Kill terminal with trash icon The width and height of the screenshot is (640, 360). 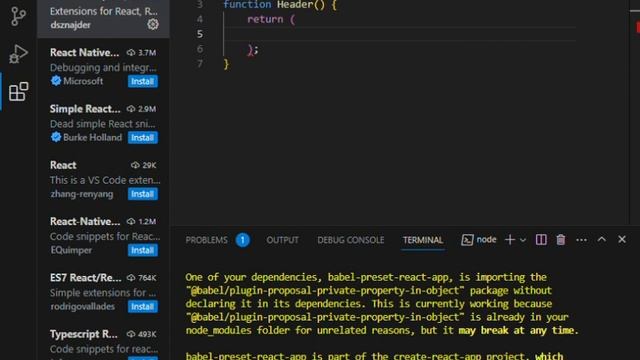[561, 240]
